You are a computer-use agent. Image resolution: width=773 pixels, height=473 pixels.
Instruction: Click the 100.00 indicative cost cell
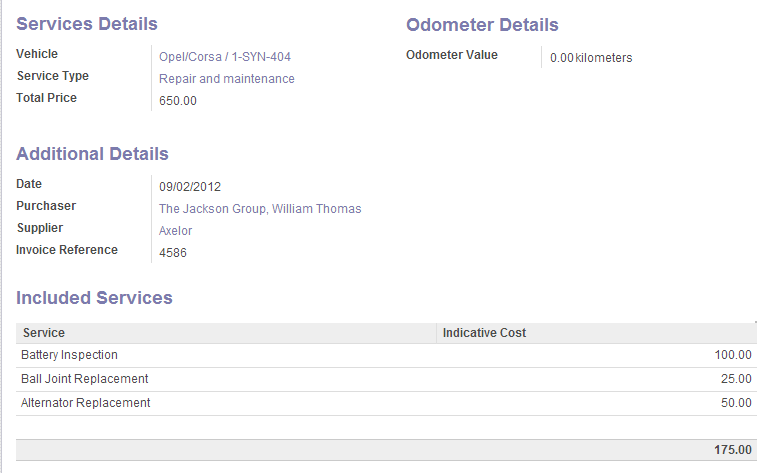coord(732,355)
